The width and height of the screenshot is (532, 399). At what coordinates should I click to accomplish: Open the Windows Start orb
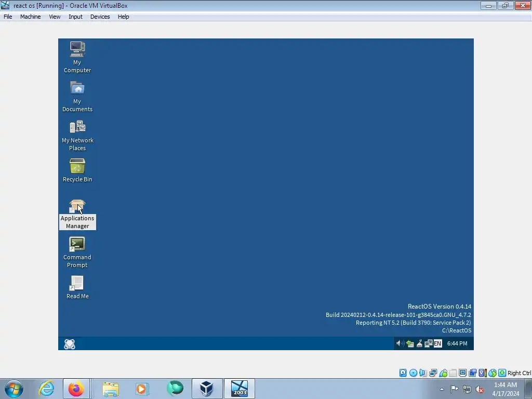14,389
